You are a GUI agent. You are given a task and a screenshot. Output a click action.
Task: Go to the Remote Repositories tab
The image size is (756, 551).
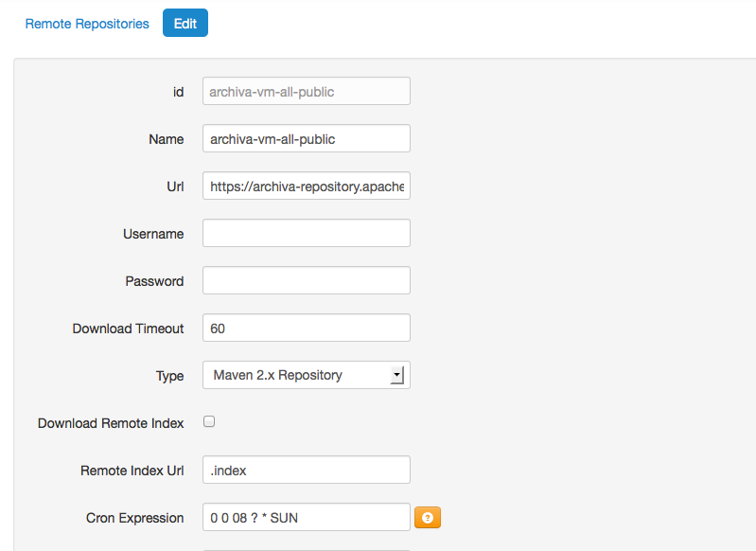click(x=87, y=24)
